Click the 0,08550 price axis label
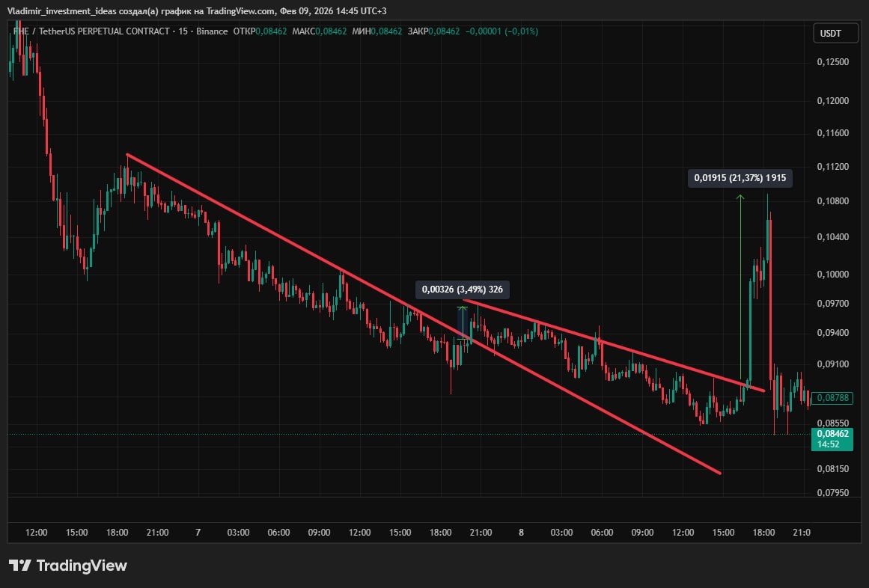The image size is (869, 588). pyautogui.click(x=832, y=423)
